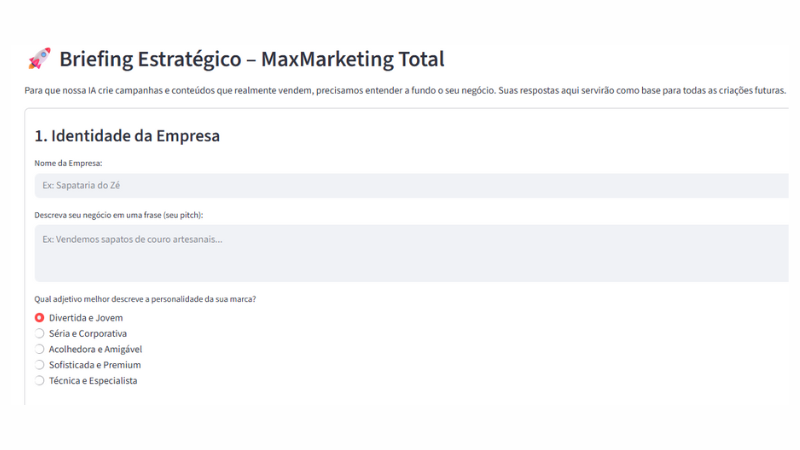Click the Nome da Empresa label

coord(68,163)
